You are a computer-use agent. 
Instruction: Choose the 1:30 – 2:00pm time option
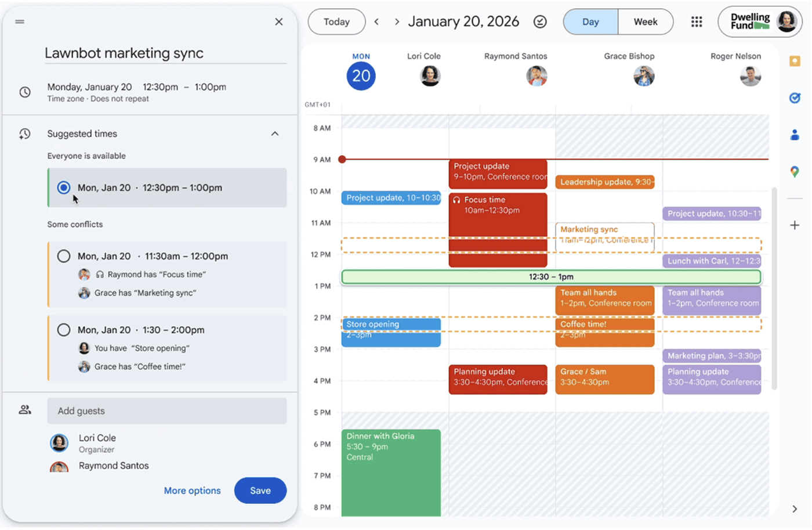[x=64, y=330]
